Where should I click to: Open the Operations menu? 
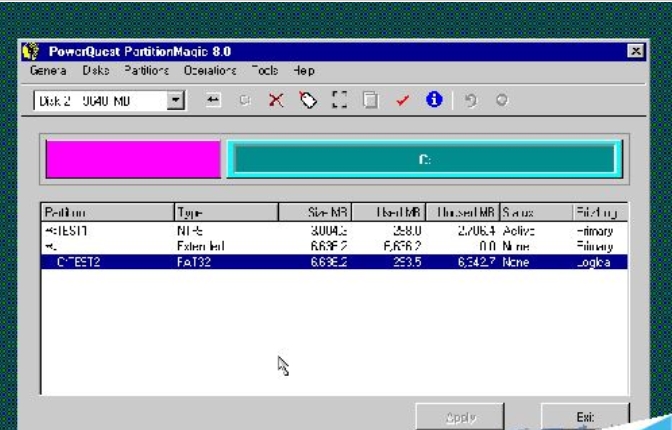[x=209, y=71]
